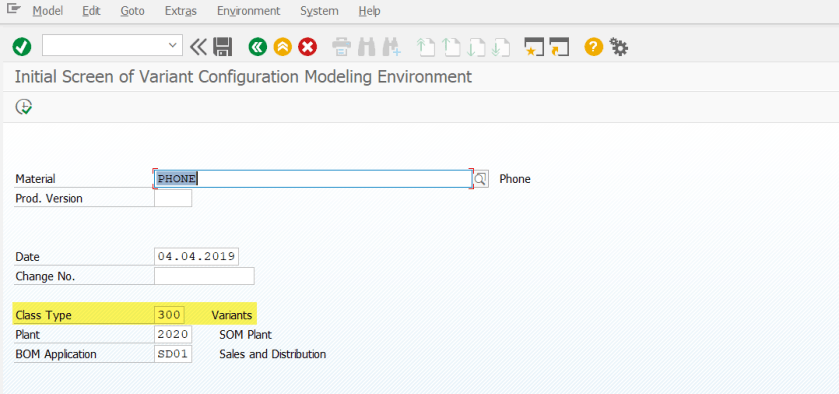This screenshot has height=394, width=839.
Task: Click the green Back button
Action: pos(257,47)
